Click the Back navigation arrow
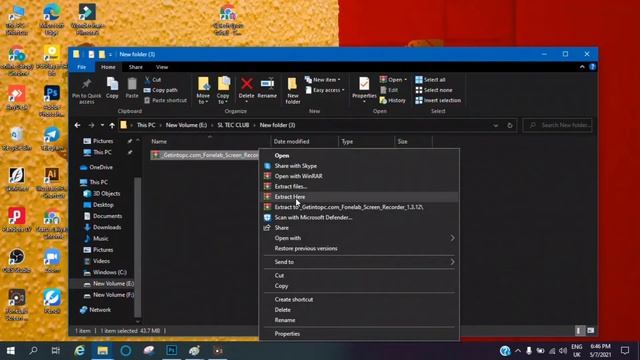Screen dimensions: 640x360 77,125
